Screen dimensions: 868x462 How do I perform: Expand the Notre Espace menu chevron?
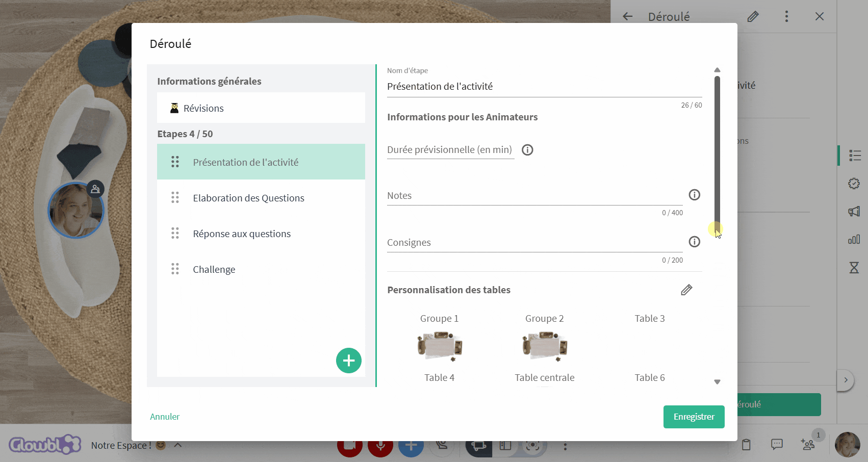178,445
